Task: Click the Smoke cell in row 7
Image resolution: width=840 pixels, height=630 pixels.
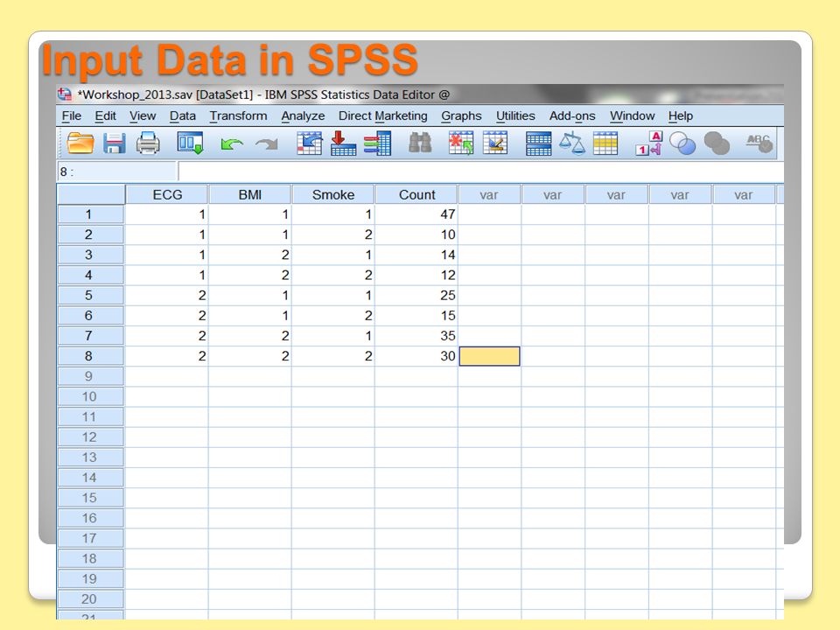Action: point(332,336)
